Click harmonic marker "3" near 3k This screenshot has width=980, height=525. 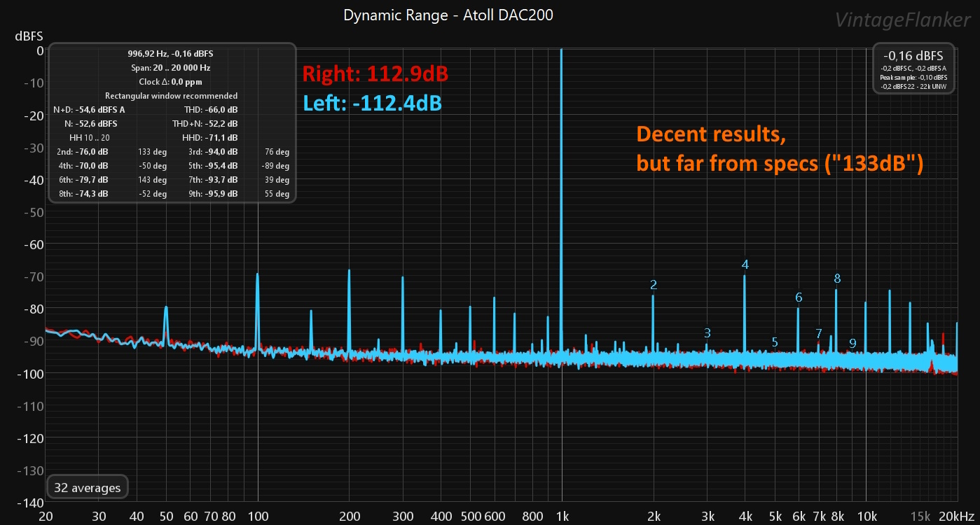tap(708, 333)
